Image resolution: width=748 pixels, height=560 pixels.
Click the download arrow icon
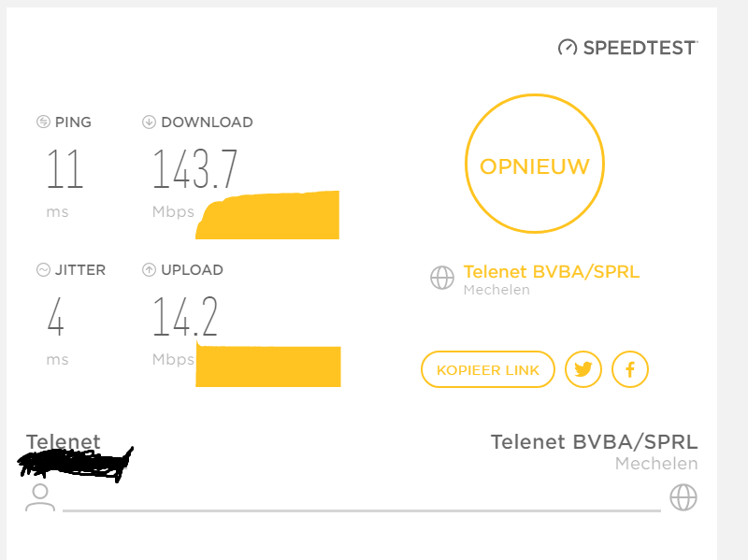coord(149,122)
